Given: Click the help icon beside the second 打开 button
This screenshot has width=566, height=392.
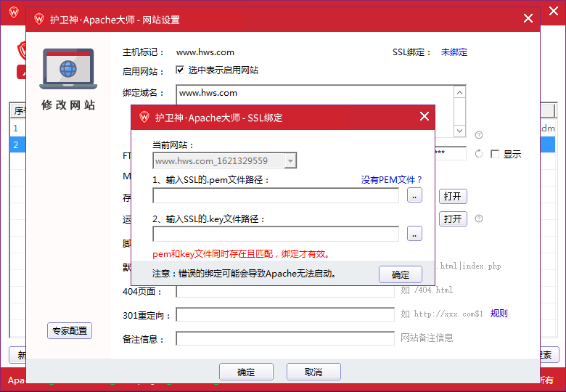Looking at the screenshot, I should (479, 219).
